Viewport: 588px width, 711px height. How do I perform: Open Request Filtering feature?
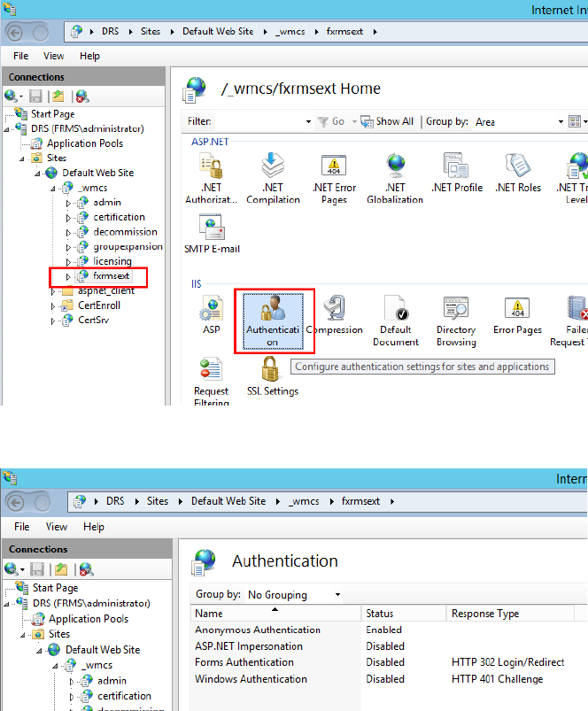pyautogui.click(x=212, y=382)
